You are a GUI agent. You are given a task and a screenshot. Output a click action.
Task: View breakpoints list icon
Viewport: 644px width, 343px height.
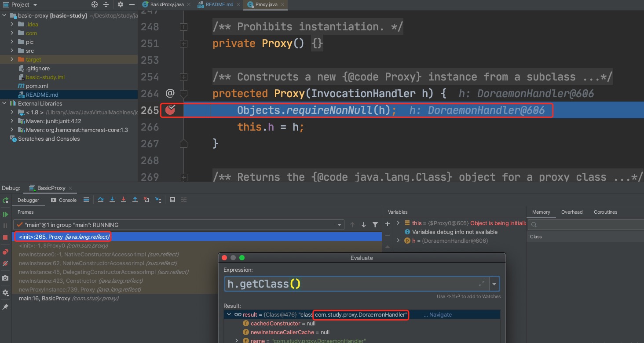[x=5, y=252]
